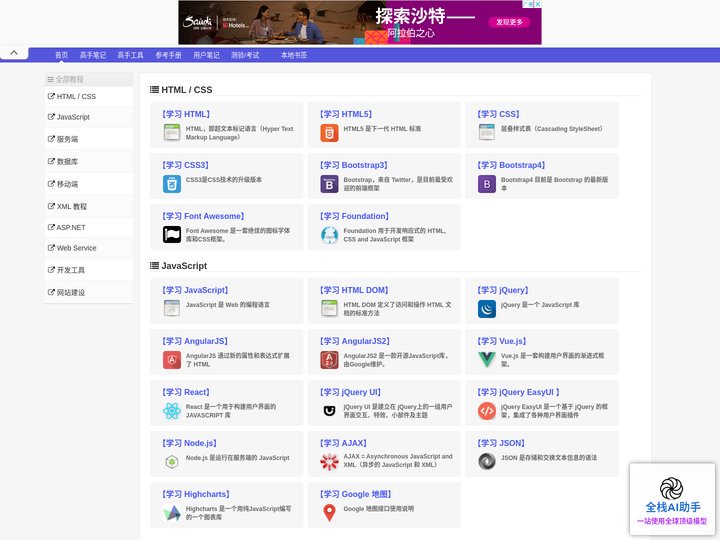Viewport: 720px width, 540px height.
Task: Open the 【学习 Highcharts】 link
Action: click(x=196, y=494)
